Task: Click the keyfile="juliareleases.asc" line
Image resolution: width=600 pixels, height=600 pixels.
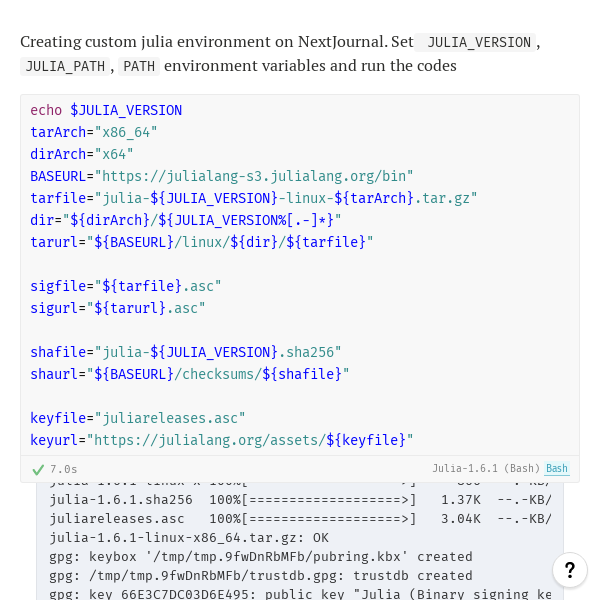Action: coord(138,418)
